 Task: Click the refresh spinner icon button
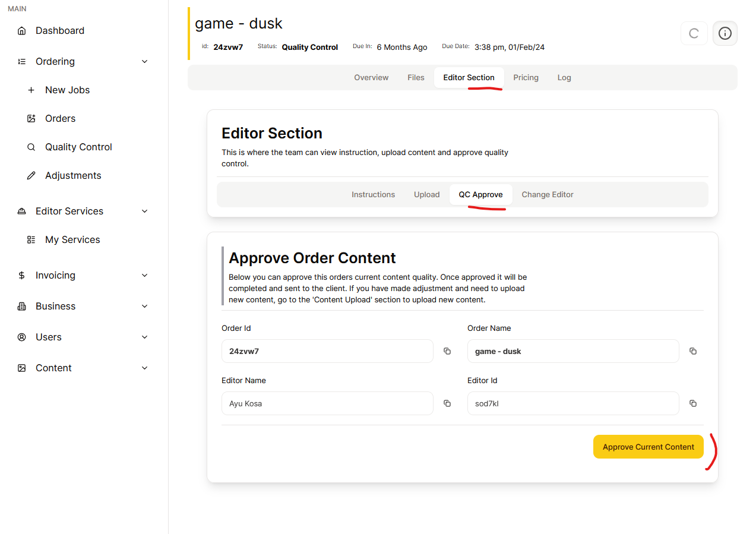[x=694, y=33]
